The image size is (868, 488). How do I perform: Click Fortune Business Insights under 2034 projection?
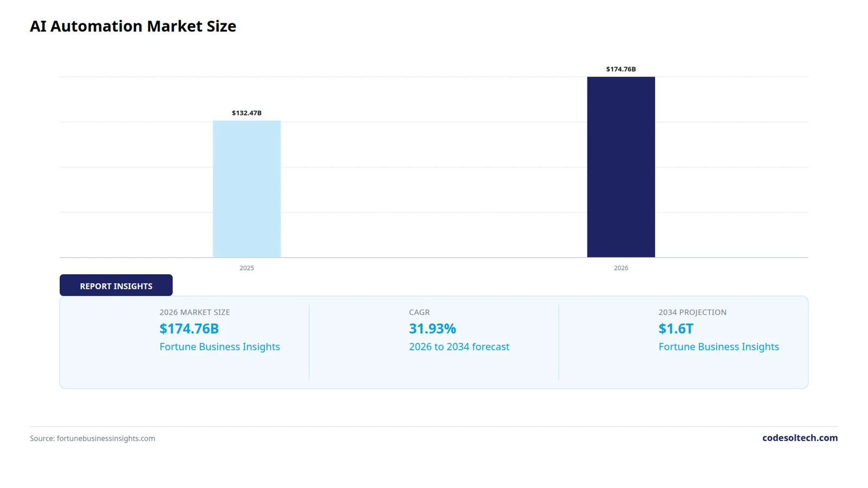719,346
